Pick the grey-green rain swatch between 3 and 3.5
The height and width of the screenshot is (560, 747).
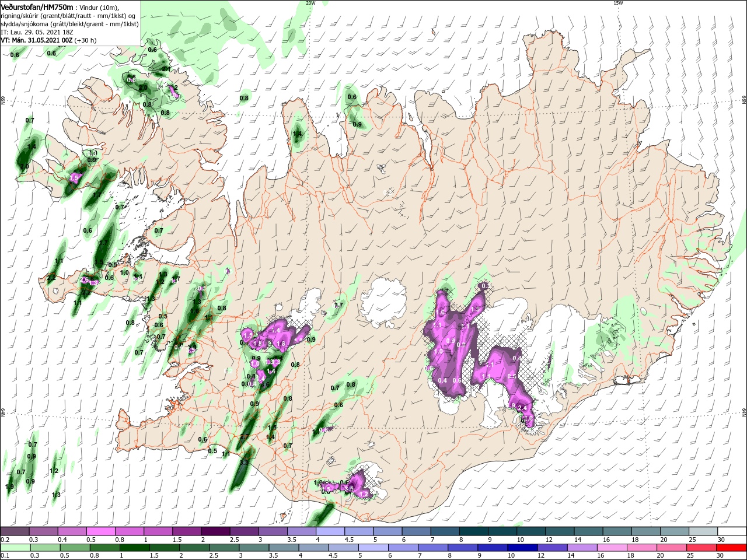pyautogui.click(x=255, y=547)
